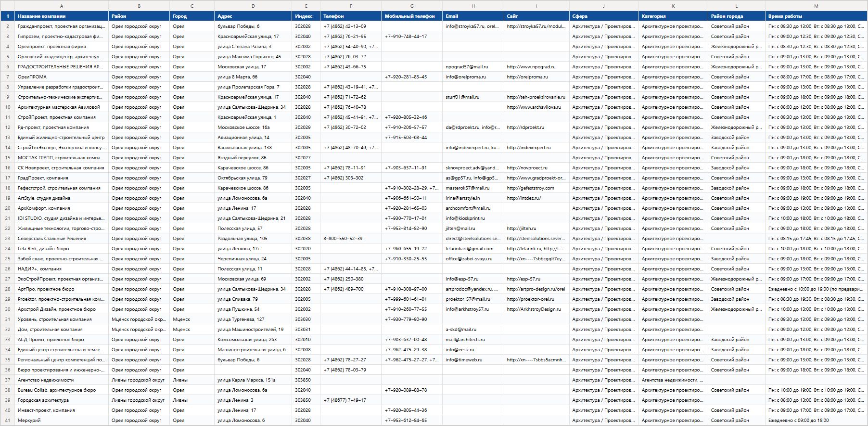This screenshot has width=868, height=434.
Task: Select the cell 'АрхКомфорт, компания'
Action: 62,208
